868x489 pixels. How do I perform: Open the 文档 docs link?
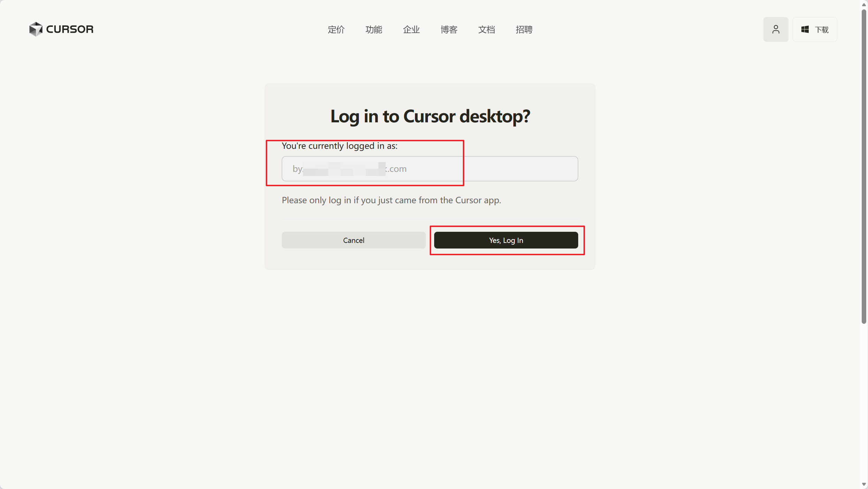point(486,30)
